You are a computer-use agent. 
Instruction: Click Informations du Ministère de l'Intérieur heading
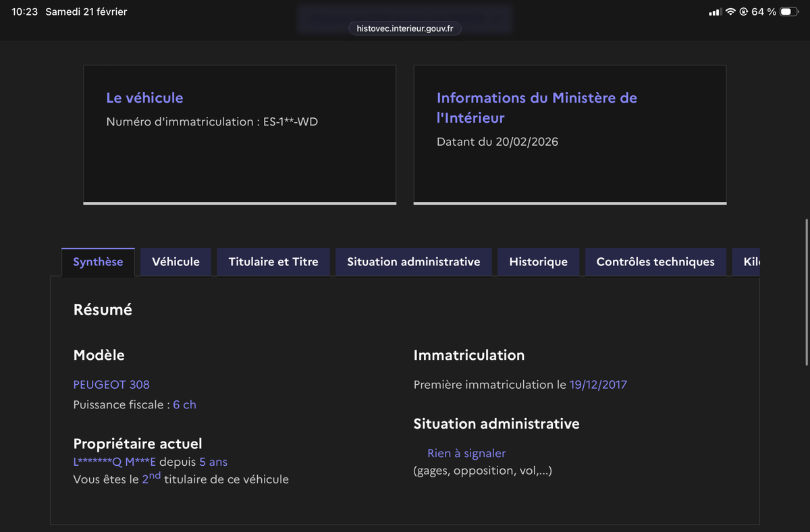click(537, 107)
